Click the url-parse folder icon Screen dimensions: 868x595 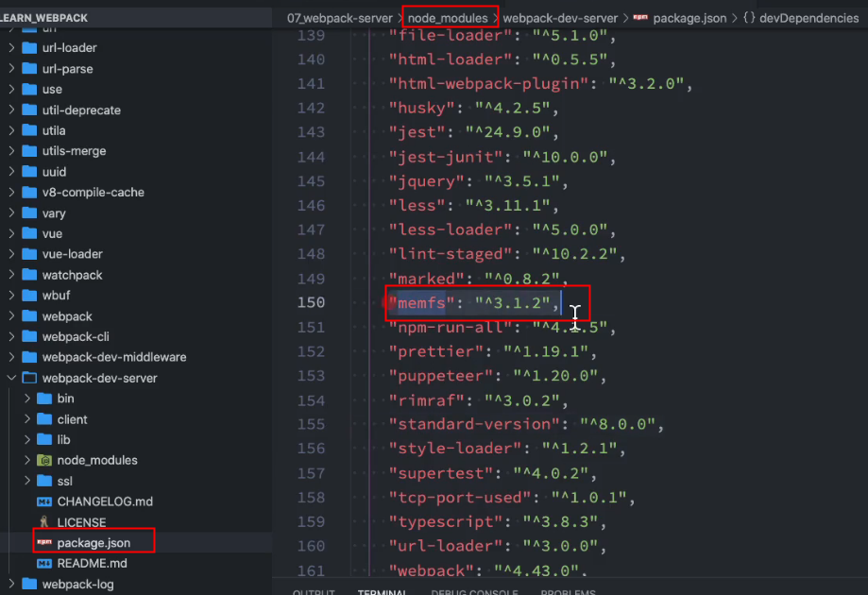click(x=29, y=69)
